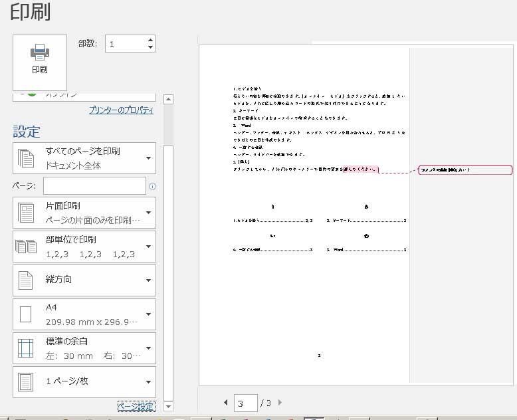Click the Pages range input field
The height and width of the screenshot is (420, 517).
pos(94,186)
